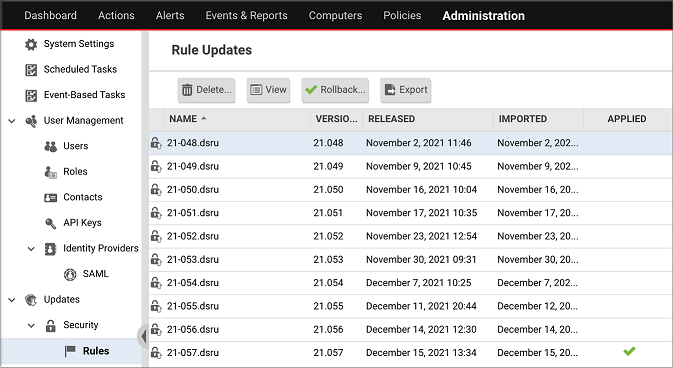Select the 21-055.dsru rule name
This screenshot has width=673, height=368.
[193, 306]
